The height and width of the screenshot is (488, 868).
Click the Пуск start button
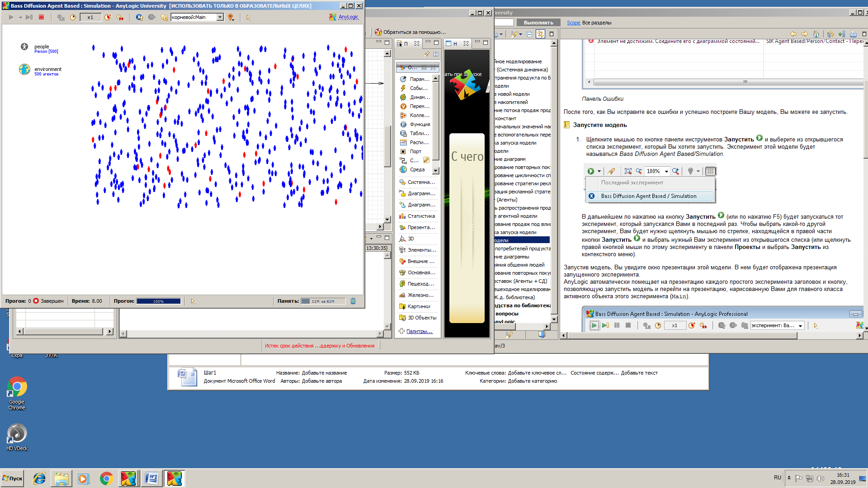pyautogui.click(x=13, y=478)
